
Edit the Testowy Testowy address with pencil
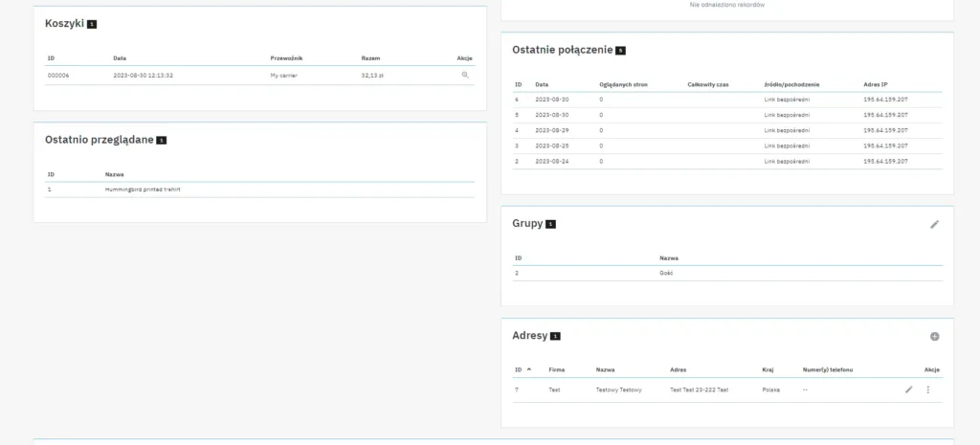(908, 389)
